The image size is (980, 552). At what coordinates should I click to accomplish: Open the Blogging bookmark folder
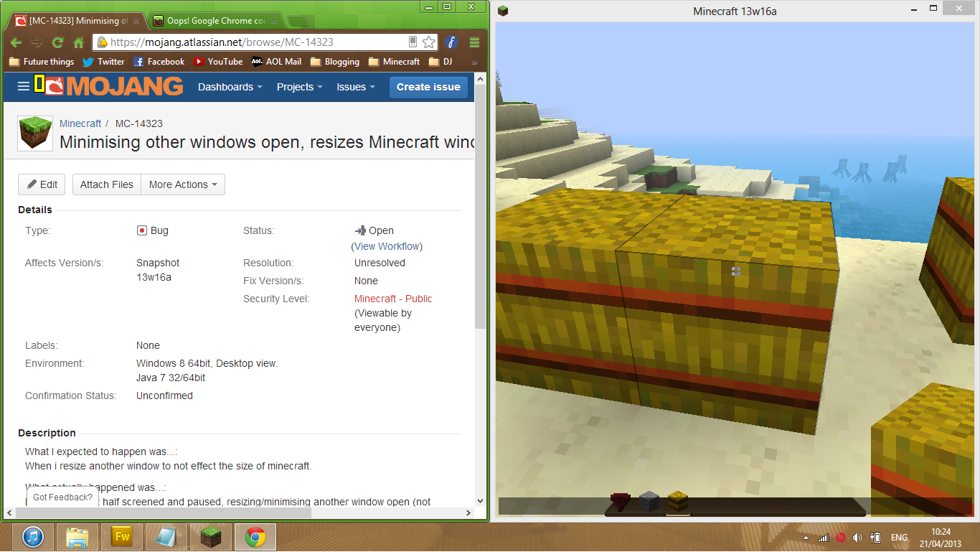[x=335, y=62]
